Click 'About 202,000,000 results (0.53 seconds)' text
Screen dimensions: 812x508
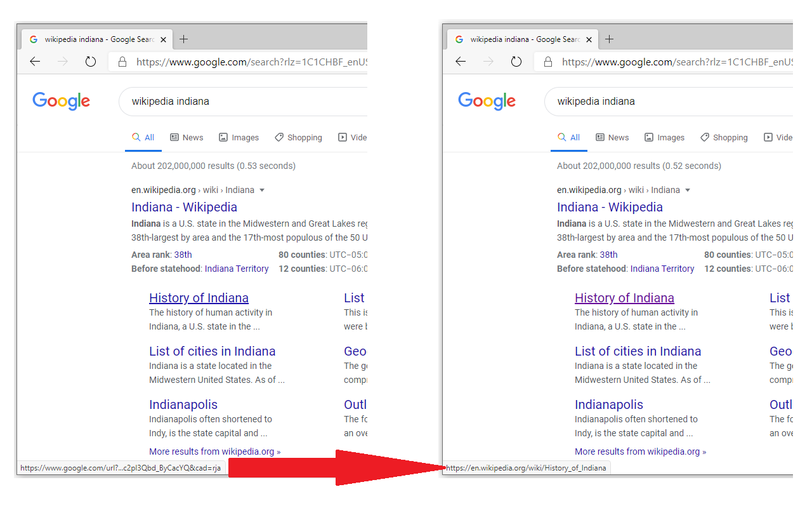point(213,166)
